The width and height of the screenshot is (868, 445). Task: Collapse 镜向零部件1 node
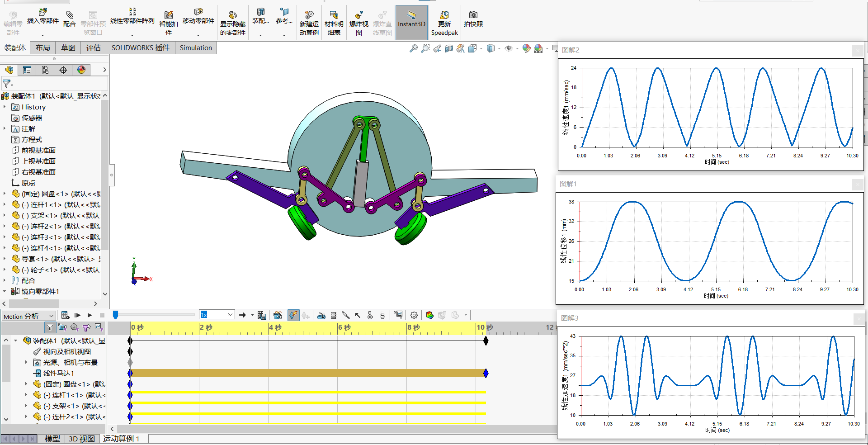tap(5, 291)
